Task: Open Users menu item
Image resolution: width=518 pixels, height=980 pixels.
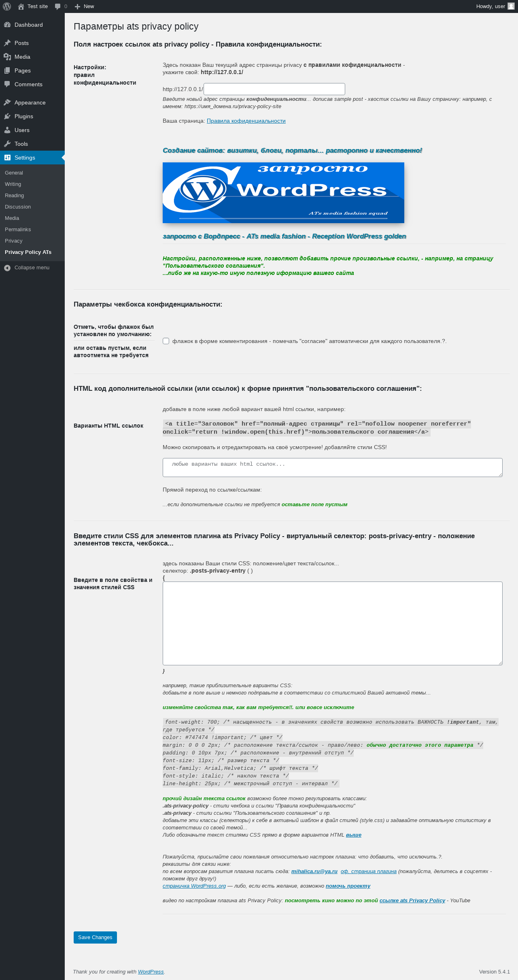Action: [32, 130]
